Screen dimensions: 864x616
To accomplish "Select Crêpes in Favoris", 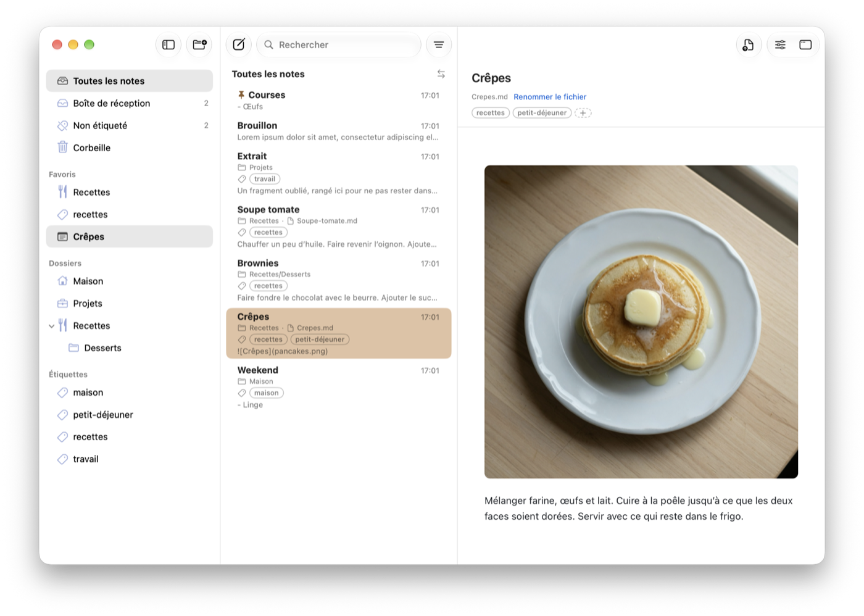I will click(x=130, y=236).
